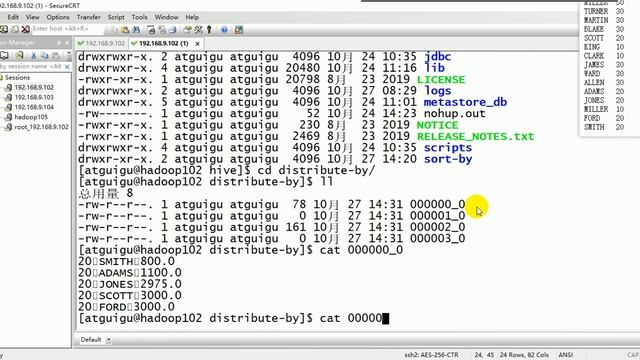Click the Paste clipboard icon in main toolbar

pos(125,29)
